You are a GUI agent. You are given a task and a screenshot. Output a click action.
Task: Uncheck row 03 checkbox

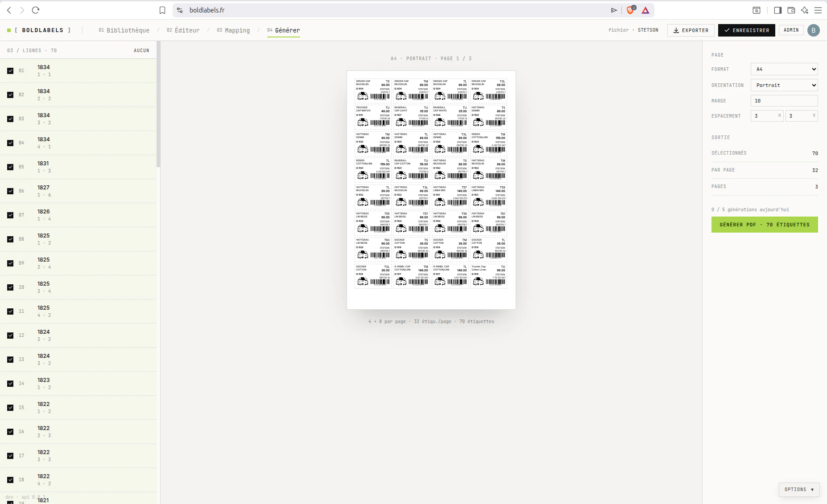coord(10,119)
